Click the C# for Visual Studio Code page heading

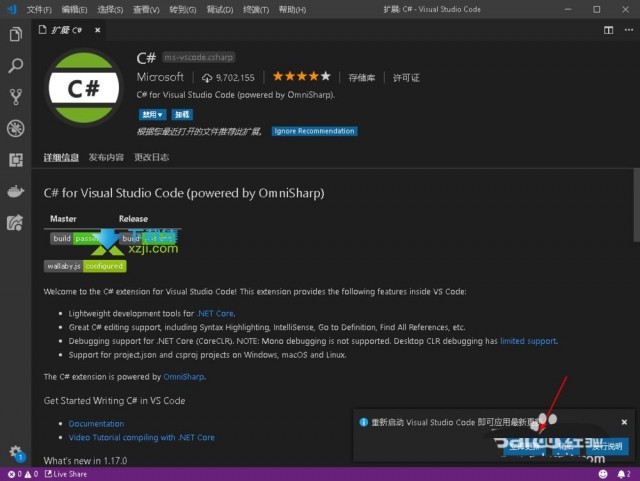click(184, 193)
